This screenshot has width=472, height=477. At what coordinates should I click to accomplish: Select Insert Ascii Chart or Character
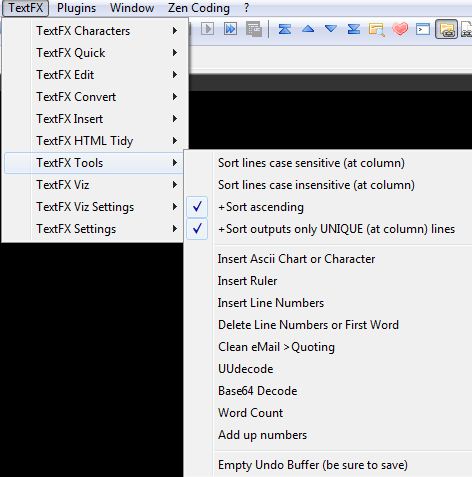pos(328,259)
